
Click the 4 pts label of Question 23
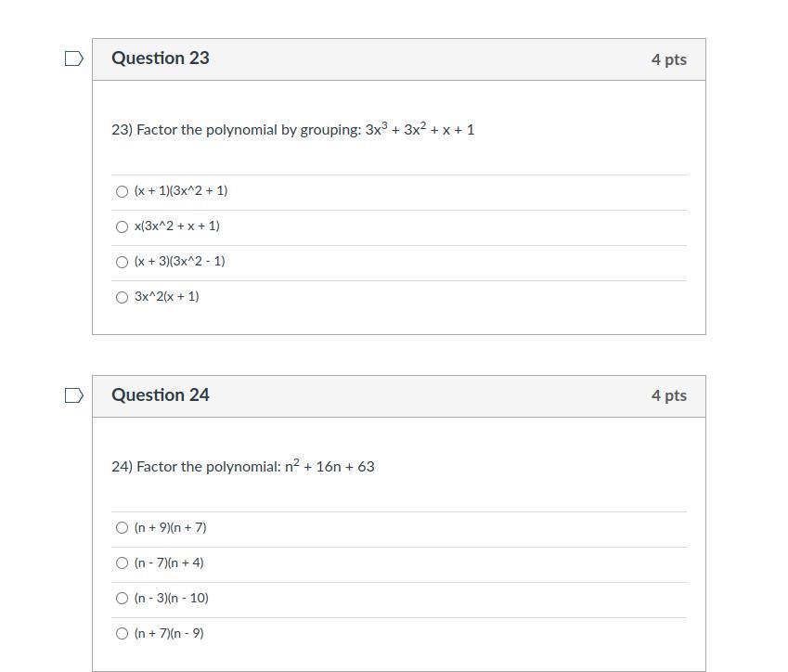click(669, 59)
